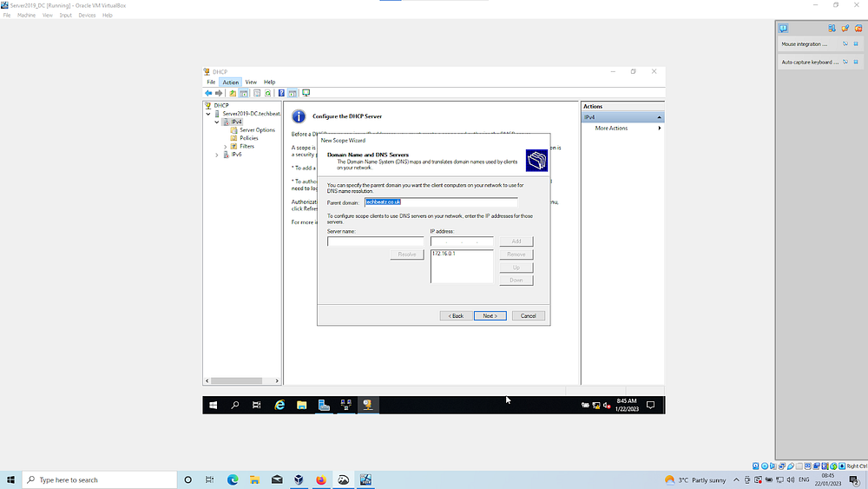Click Back in New Scope Wizard
Viewport: 868px width, 489px height.
pyautogui.click(x=457, y=315)
